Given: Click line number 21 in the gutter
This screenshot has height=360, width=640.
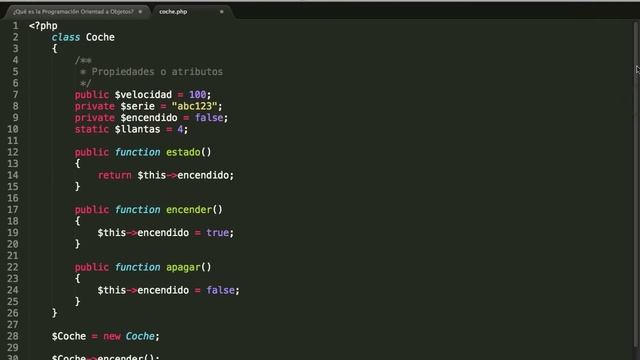Looking at the screenshot, I should [13, 256].
